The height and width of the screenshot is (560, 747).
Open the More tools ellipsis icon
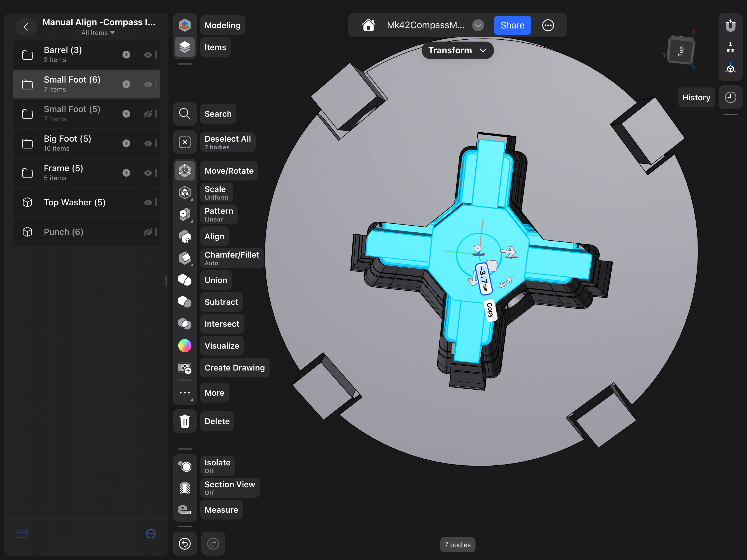point(185,393)
